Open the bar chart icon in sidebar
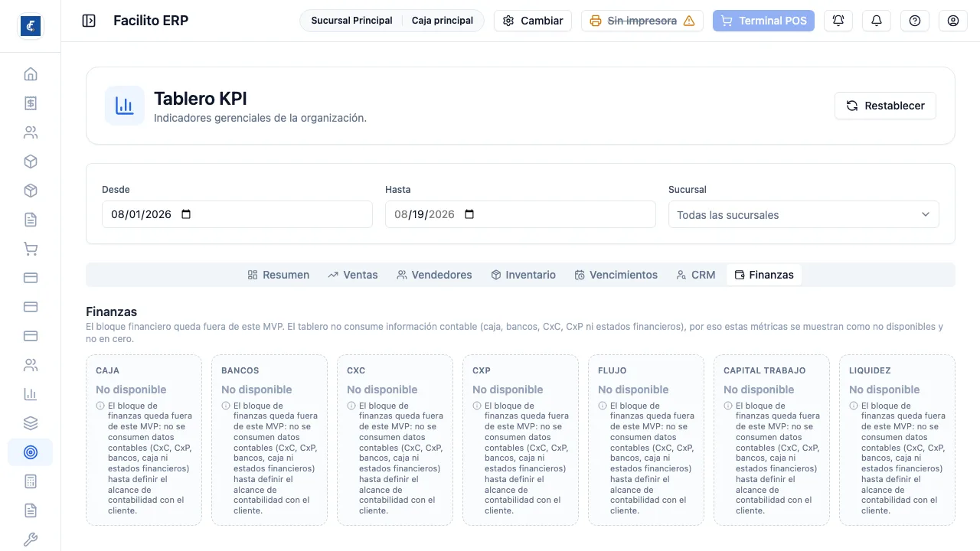980x551 pixels. point(31,394)
